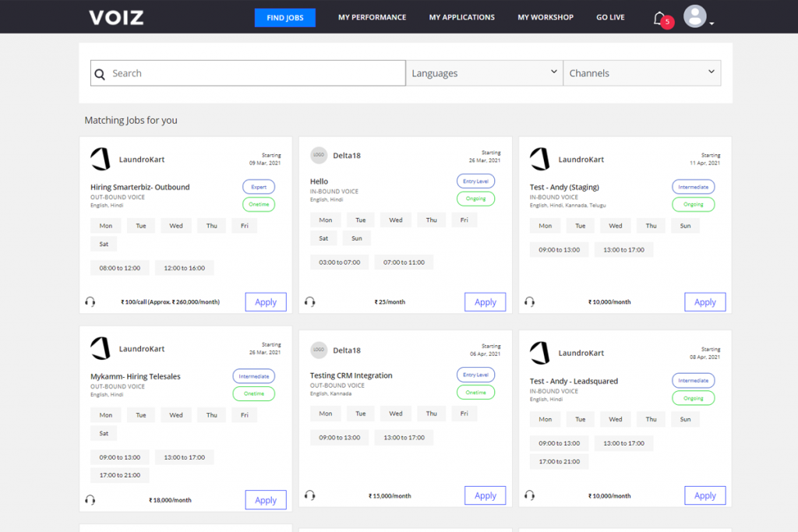Click the VOIZ logo
Viewport: 798px width, 532px height.
tap(116, 17)
